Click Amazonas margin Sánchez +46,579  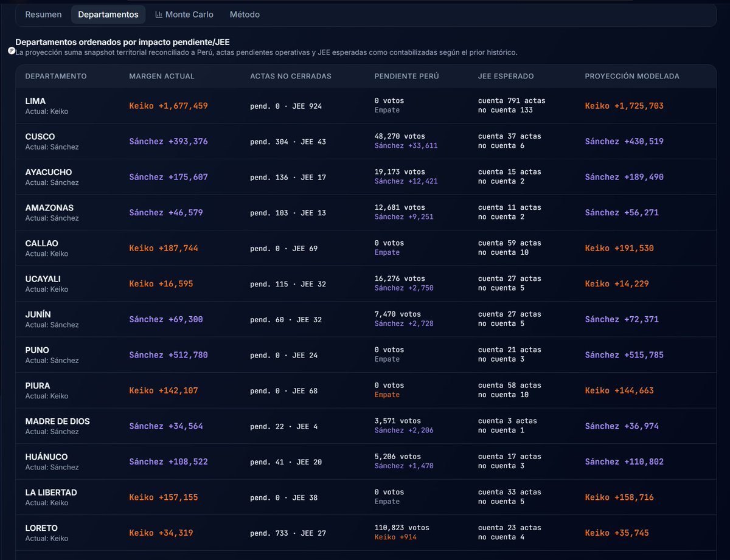click(166, 212)
